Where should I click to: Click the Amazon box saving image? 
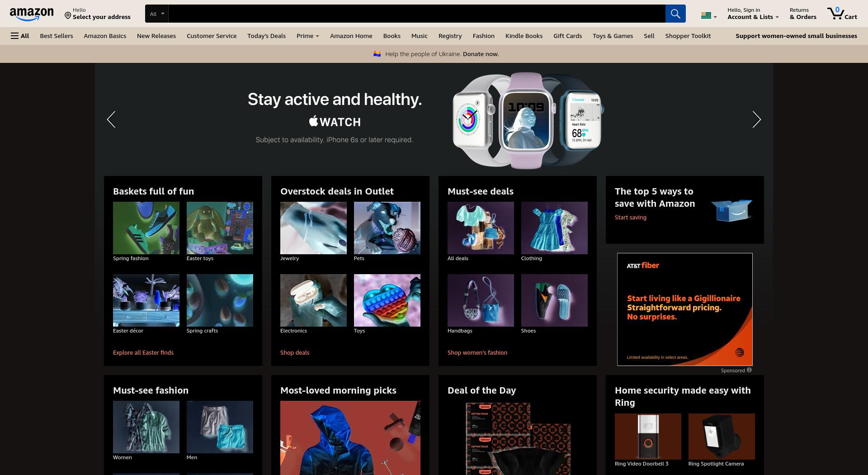(731, 210)
